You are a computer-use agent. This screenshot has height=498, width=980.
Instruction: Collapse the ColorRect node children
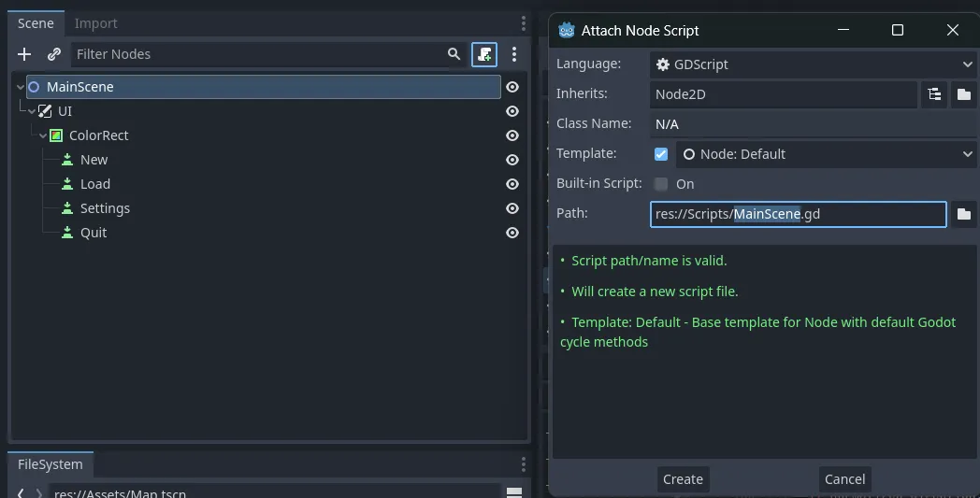tap(43, 135)
